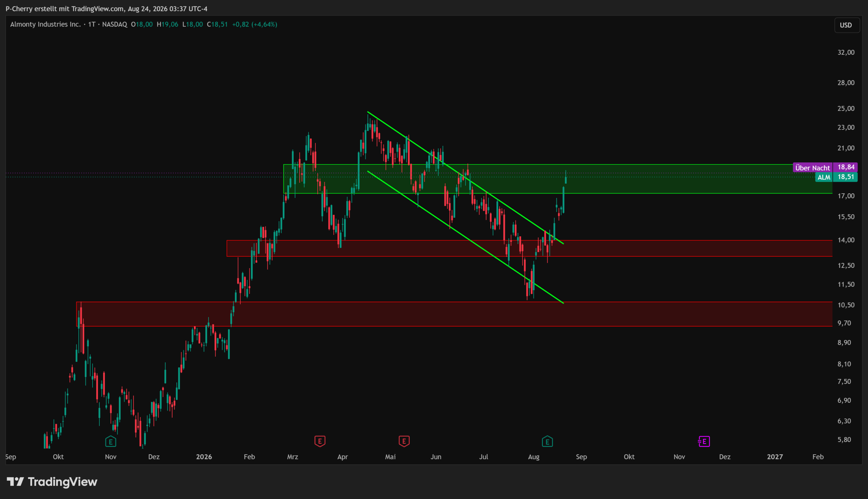Click the red earnings marker near Mai

[x=404, y=441]
